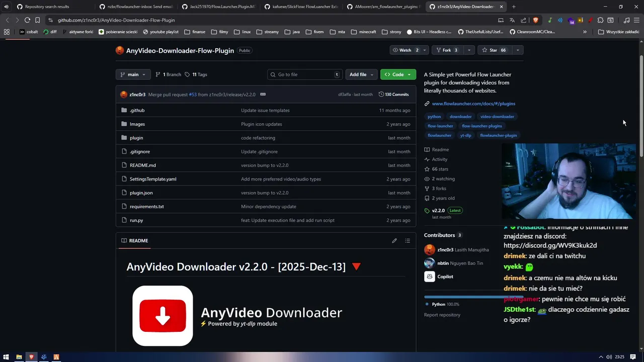Screen dimensions: 644x362
Task: Focus the Go to file search field
Action: click(x=305, y=74)
